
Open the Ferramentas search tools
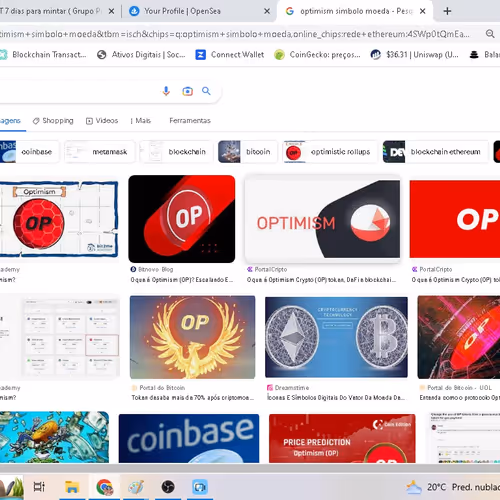tap(190, 120)
